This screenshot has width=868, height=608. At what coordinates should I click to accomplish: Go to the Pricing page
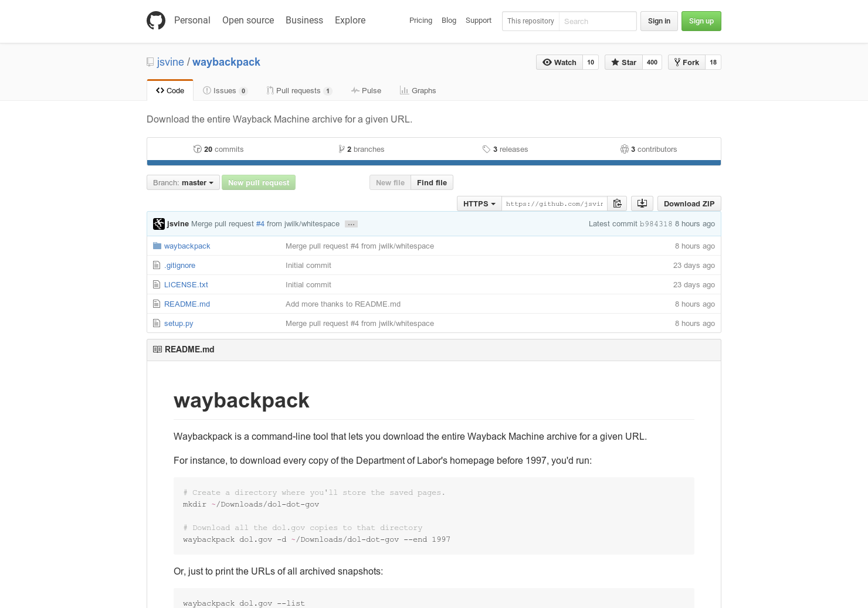pos(421,21)
